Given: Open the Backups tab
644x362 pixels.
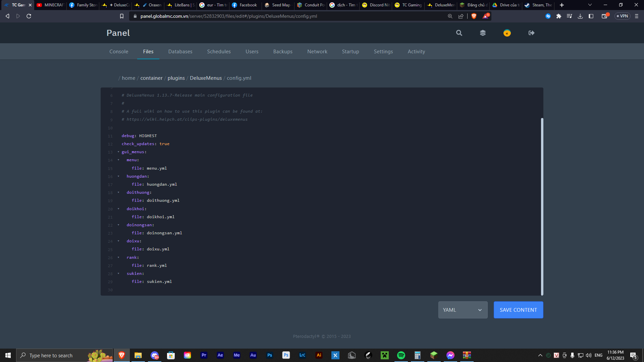Looking at the screenshot, I should [282, 52].
